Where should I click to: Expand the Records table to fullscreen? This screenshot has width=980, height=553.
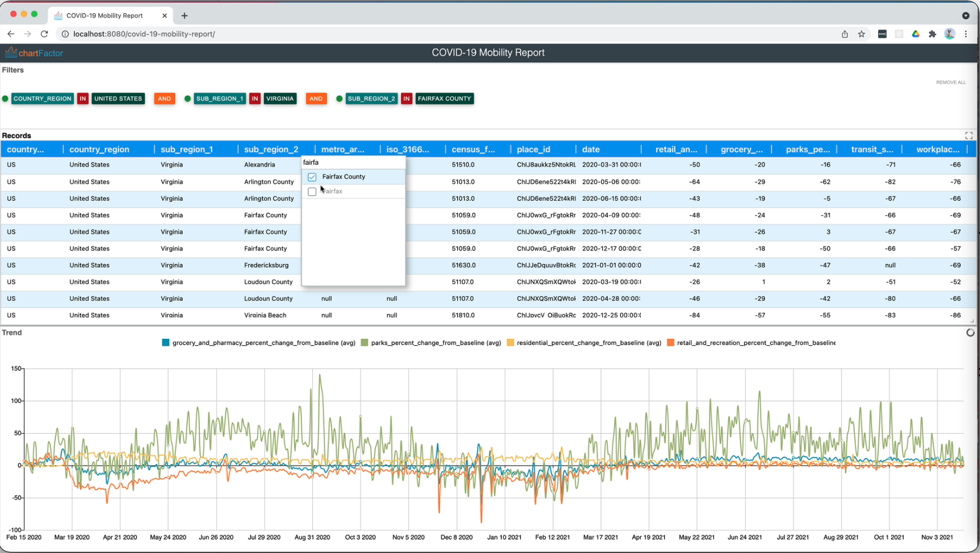tap(968, 136)
